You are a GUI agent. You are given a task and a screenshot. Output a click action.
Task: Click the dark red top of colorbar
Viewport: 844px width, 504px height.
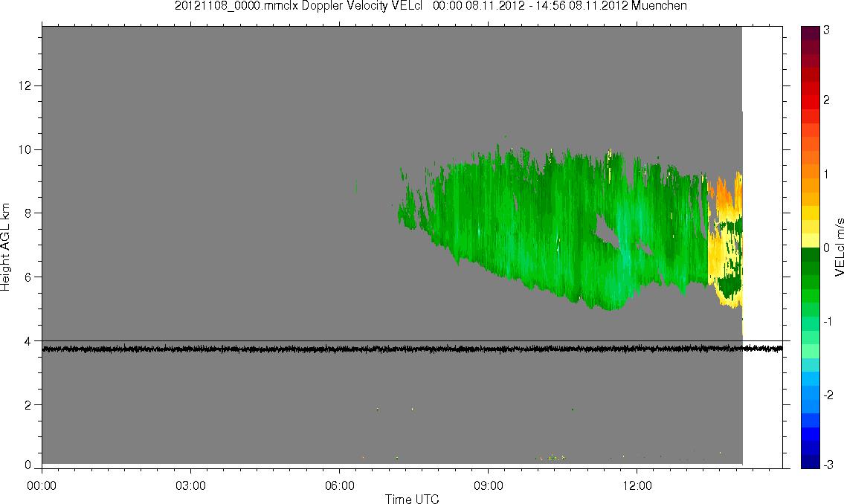811,33
